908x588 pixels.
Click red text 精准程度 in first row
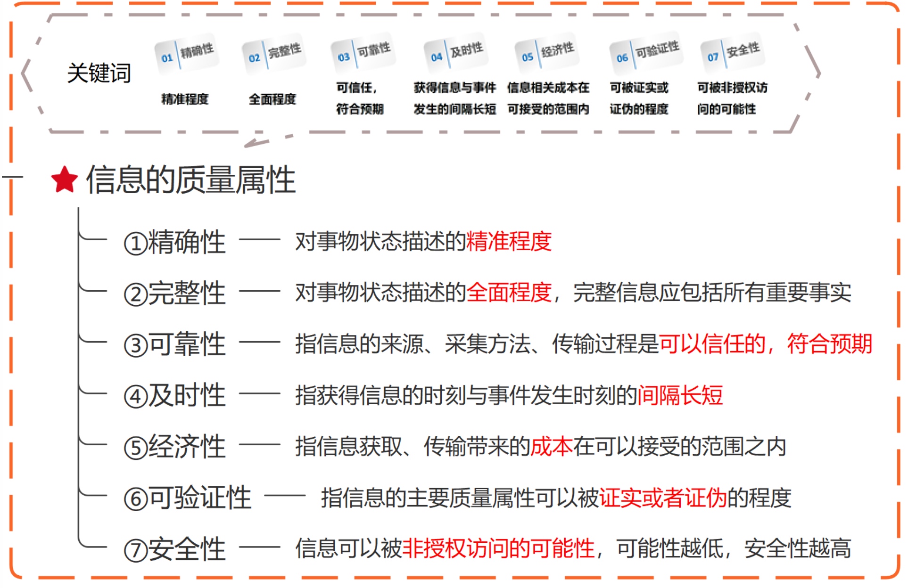(509, 242)
